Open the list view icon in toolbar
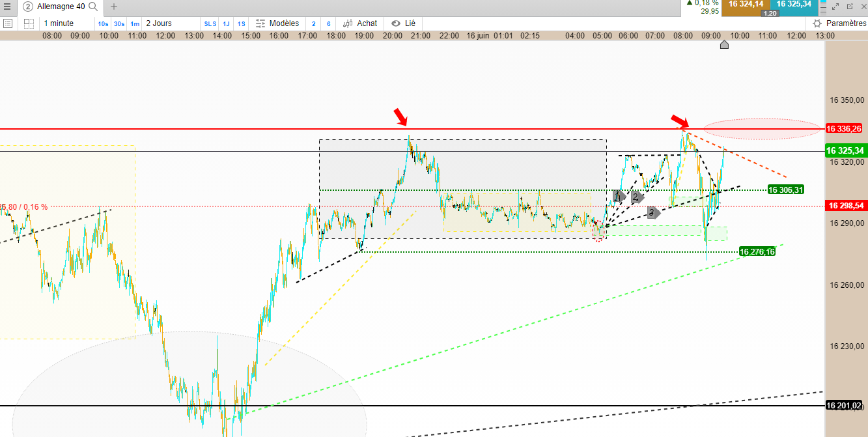Screen dimensions: 868x437 8,23
